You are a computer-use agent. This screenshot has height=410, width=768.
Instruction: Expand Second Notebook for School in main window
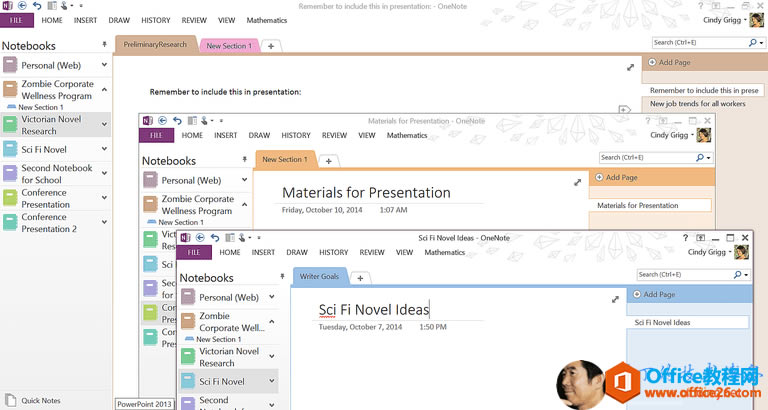tap(104, 173)
